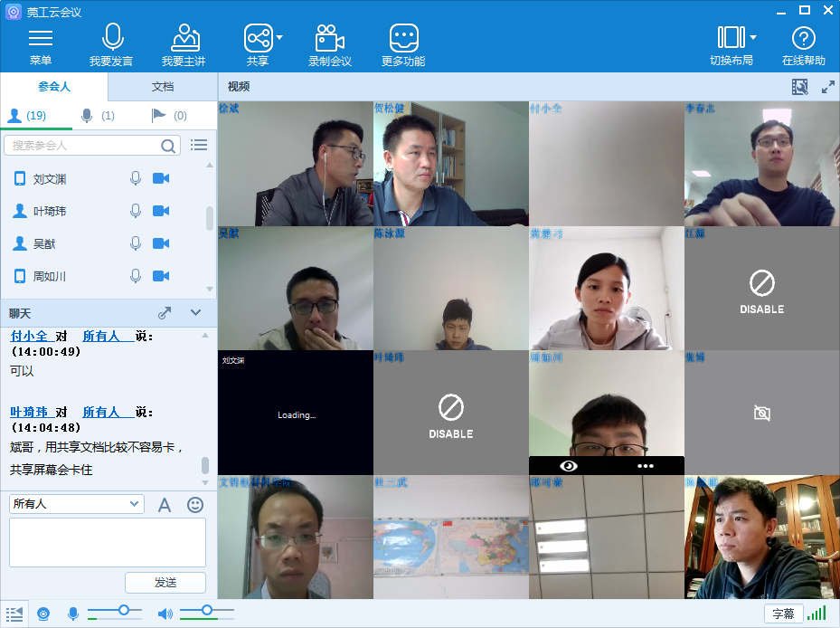Open 在线帮助 online help
This screenshot has width=840, height=628.
803,38
